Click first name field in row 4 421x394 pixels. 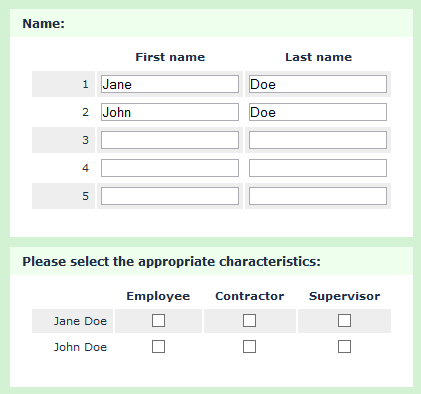[x=170, y=168]
